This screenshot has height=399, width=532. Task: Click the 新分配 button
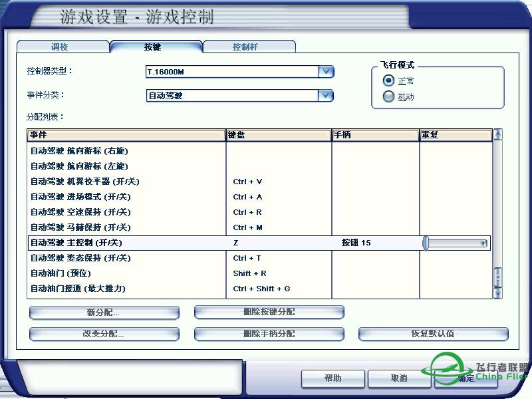coord(104,312)
